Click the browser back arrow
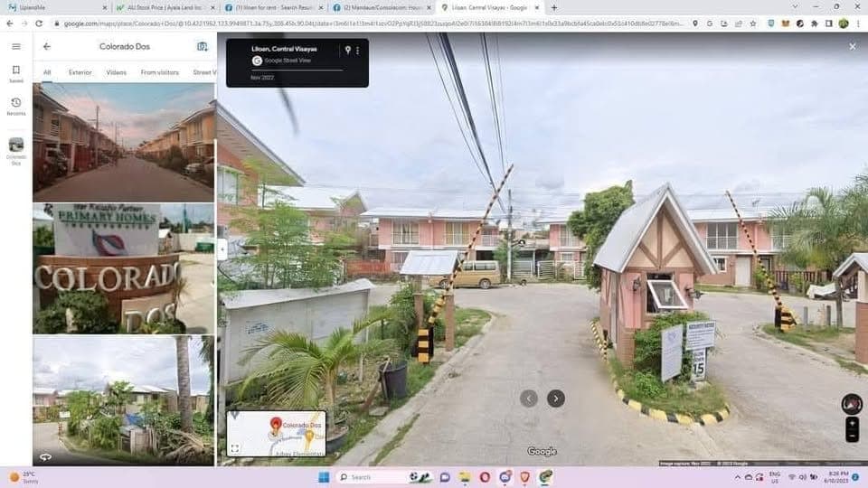The width and height of the screenshot is (868, 488). pos(9,23)
